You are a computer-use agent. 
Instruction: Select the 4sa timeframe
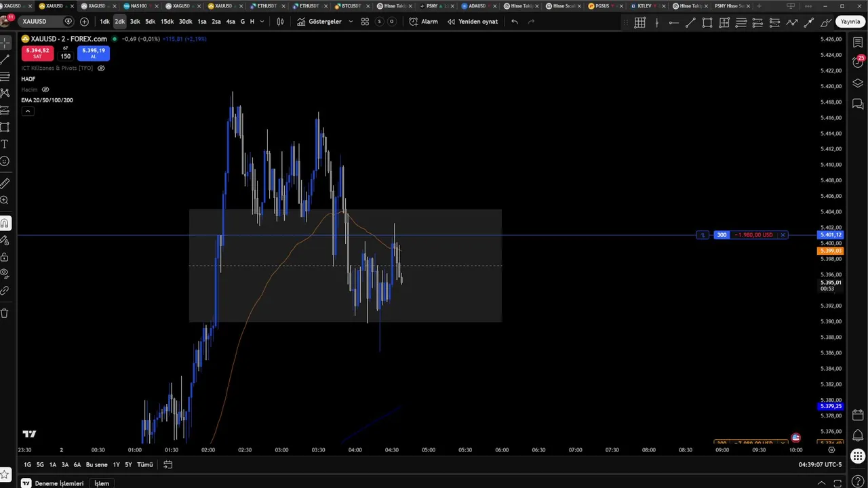(x=231, y=22)
